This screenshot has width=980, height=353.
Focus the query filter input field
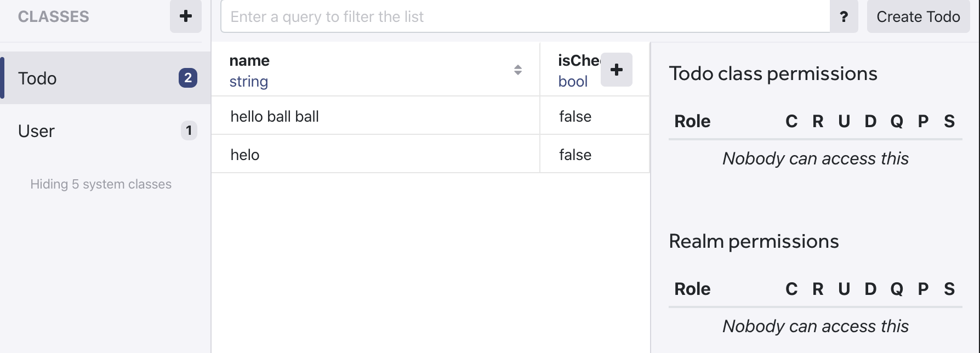(525, 16)
